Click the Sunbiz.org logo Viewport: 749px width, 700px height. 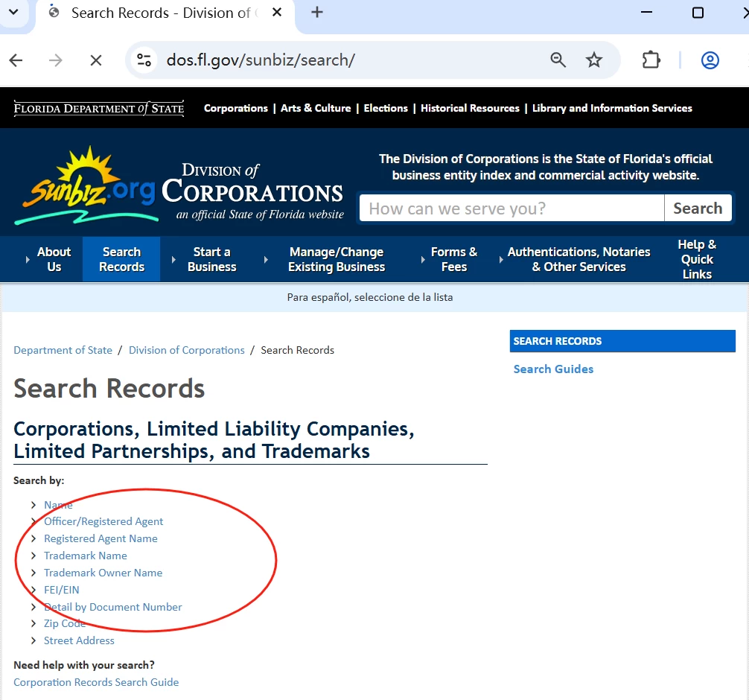tap(85, 185)
